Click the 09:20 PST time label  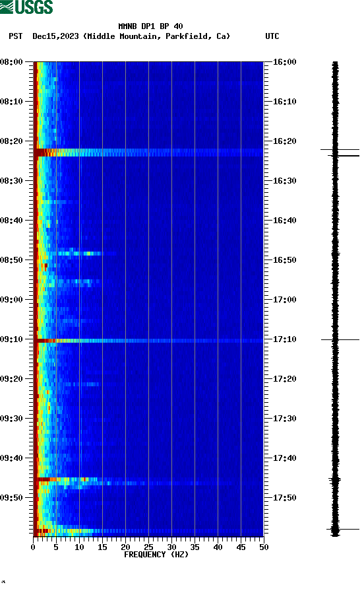[12, 378]
